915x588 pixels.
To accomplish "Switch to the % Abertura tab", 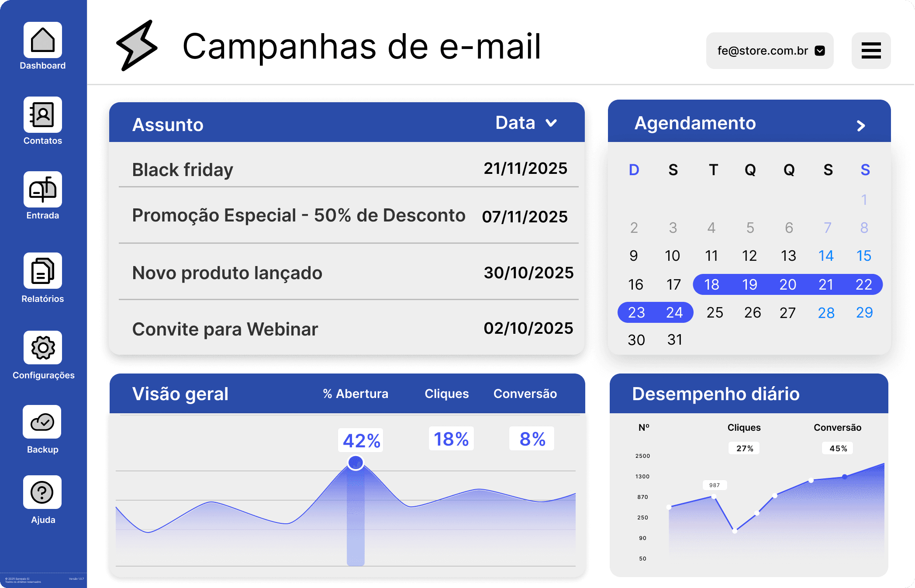I will tap(355, 394).
